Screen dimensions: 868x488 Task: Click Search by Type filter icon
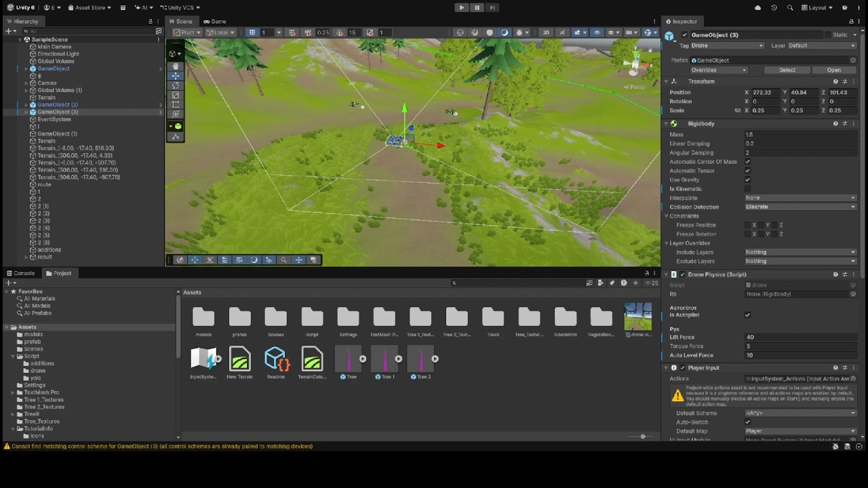coord(601,283)
